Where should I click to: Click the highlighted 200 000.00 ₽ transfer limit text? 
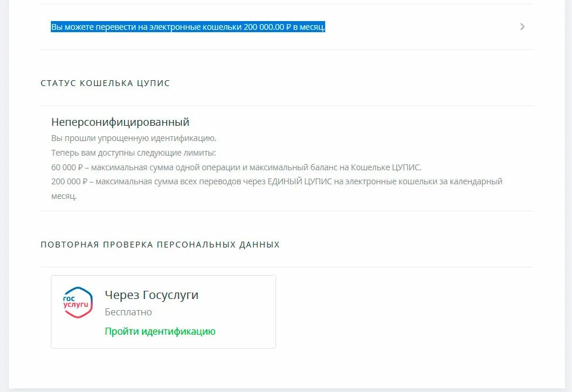pyautogui.click(x=188, y=27)
